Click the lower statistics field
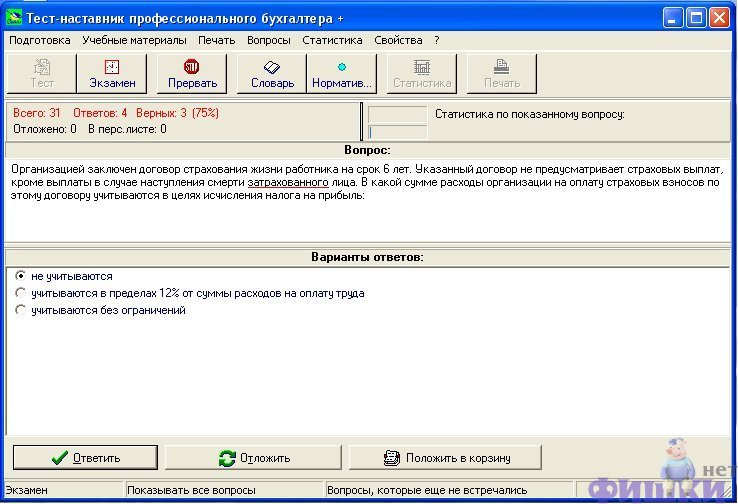The image size is (738, 504). coord(397,132)
